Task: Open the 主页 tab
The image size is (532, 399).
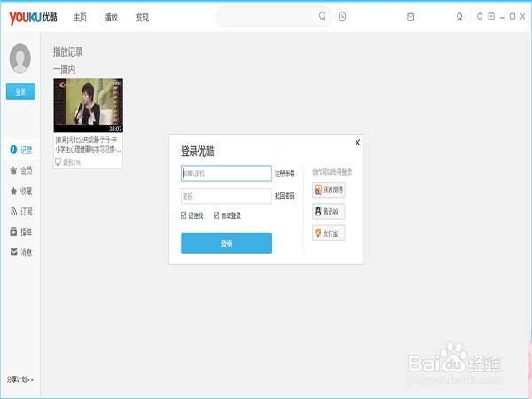Action: (x=80, y=18)
